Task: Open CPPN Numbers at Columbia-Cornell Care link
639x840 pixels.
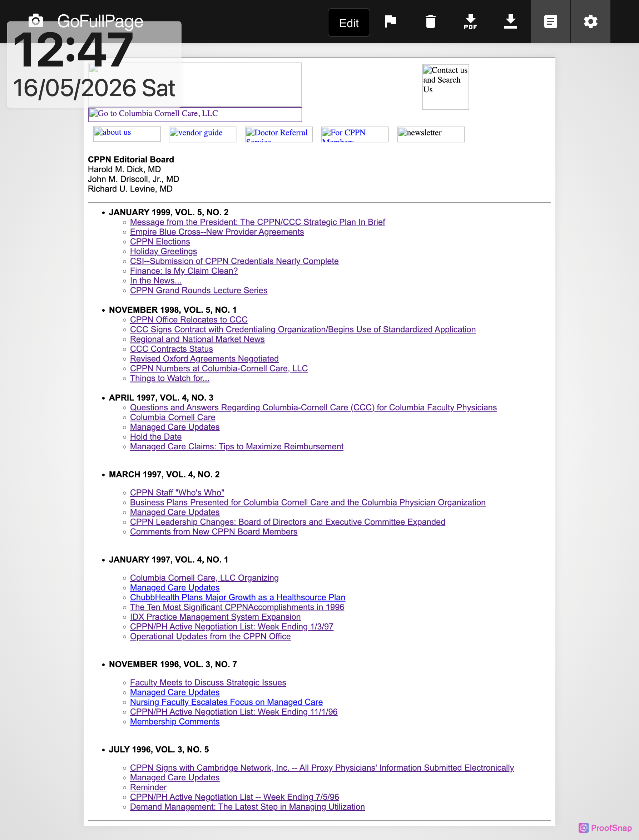Action: (219, 369)
